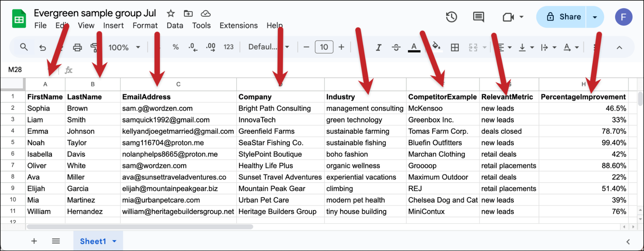Open version history clock icon

click(451, 17)
